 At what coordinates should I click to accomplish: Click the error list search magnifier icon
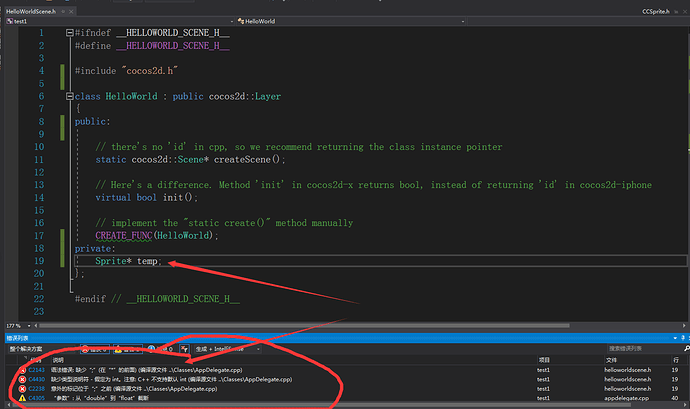(686, 349)
